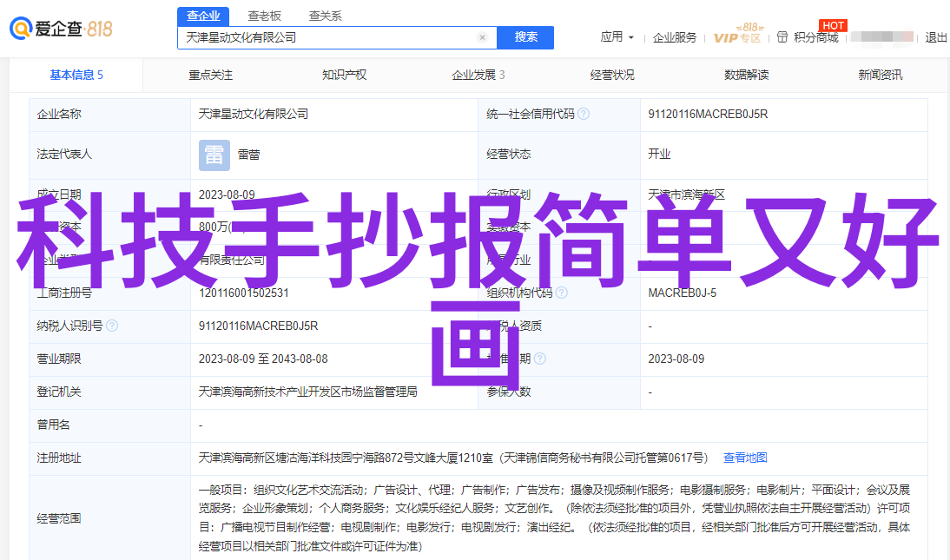The width and height of the screenshot is (950, 560).
Task: Open the 积分商城 gift icon
Action: click(x=782, y=37)
